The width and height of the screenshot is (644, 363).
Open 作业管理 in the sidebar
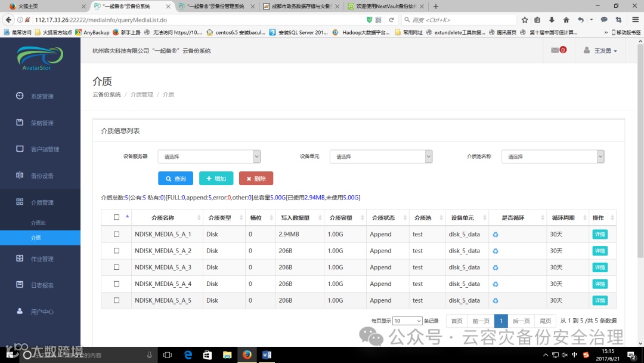pos(41,259)
